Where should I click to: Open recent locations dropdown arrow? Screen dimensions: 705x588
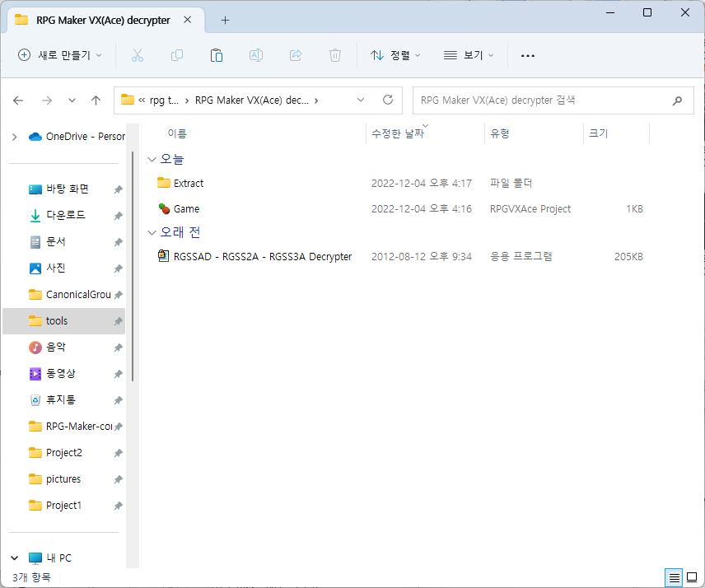72,100
